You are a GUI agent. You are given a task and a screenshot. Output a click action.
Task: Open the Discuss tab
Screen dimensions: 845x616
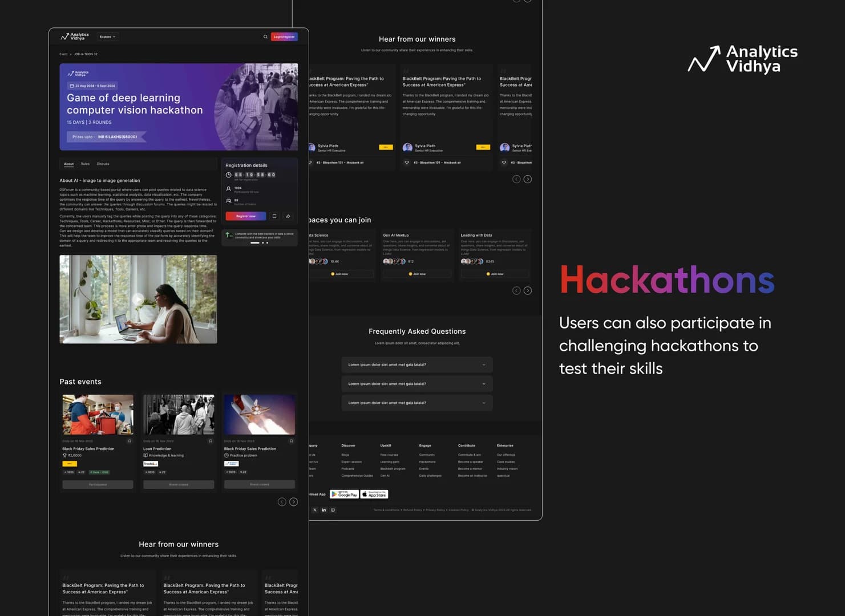click(x=103, y=164)
